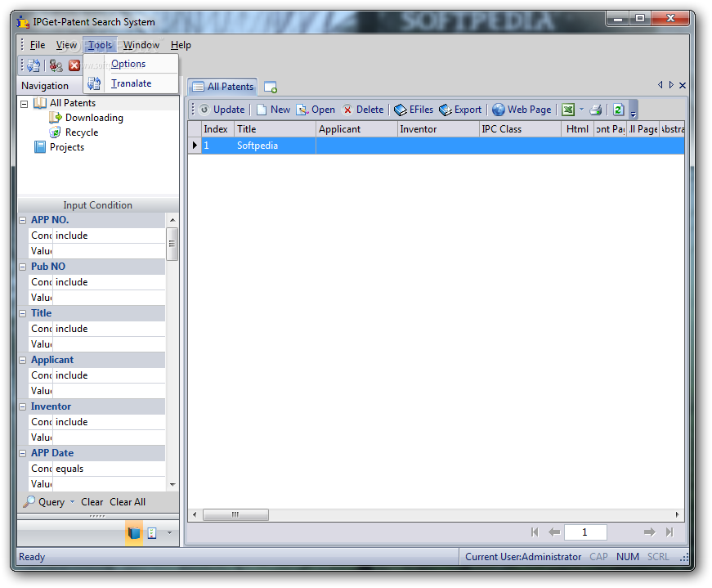Click the horizontal scrollbar thumb of the table
The width and height of the screenshot is (712, 588).
(235, 515)
